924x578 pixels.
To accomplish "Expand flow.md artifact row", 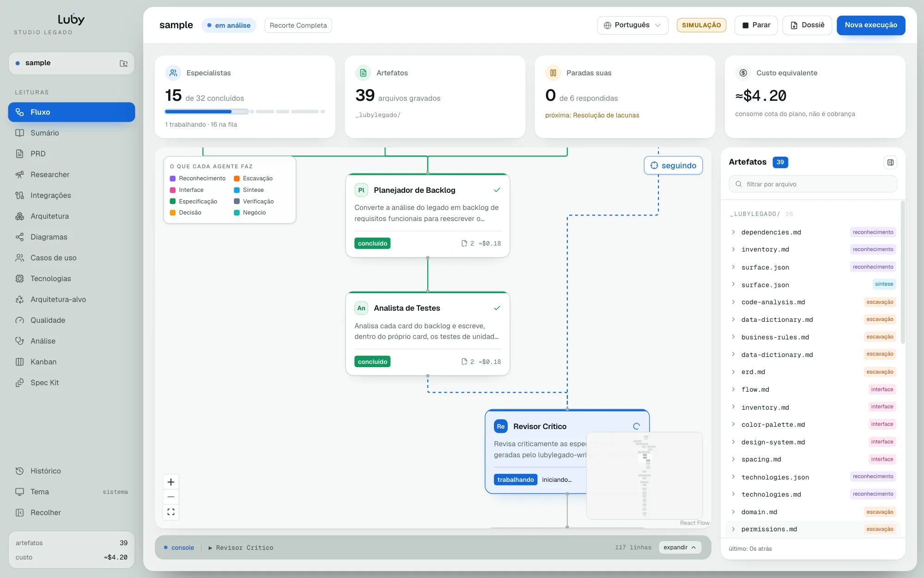I will pos(733,389).
